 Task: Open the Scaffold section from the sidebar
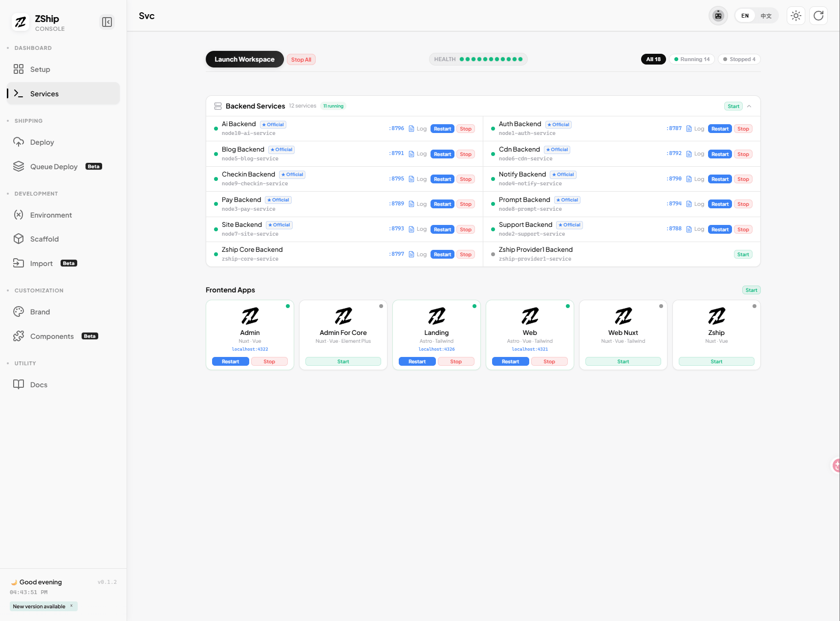(x=19, y=239)
